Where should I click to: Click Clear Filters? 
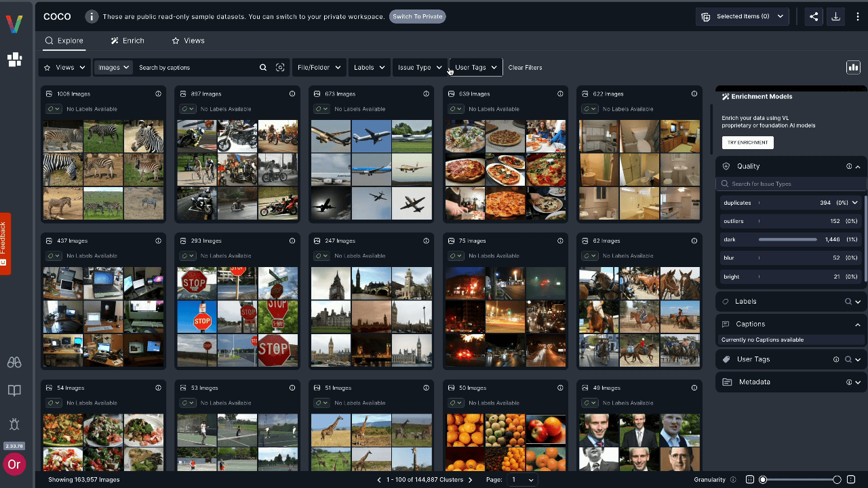(x=525, y=68)
